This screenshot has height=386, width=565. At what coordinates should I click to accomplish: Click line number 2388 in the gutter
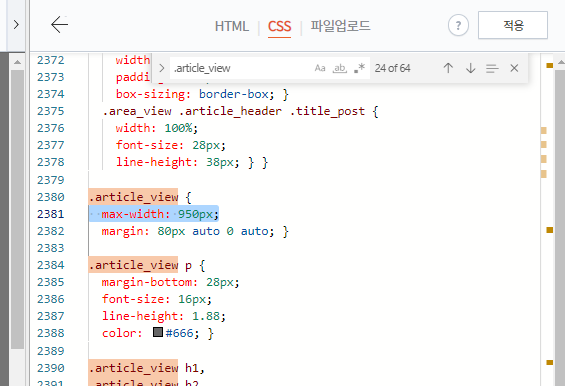[50, 333]
